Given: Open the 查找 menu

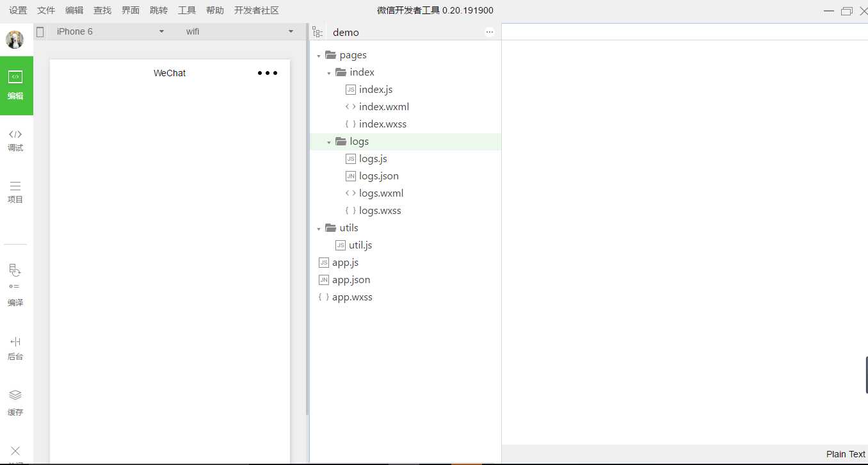Looking at the screenshot, I should coord(102,10).
